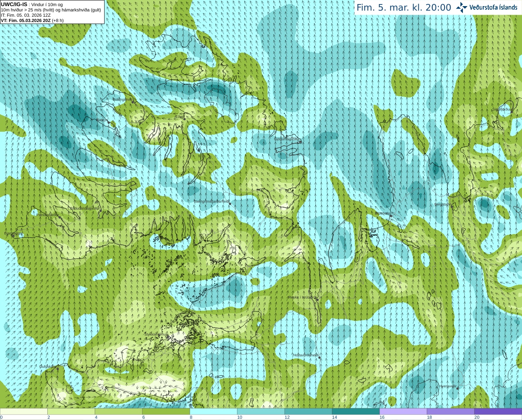Click the '10m hviður > 25 m/s' description line

click(51, 10)
